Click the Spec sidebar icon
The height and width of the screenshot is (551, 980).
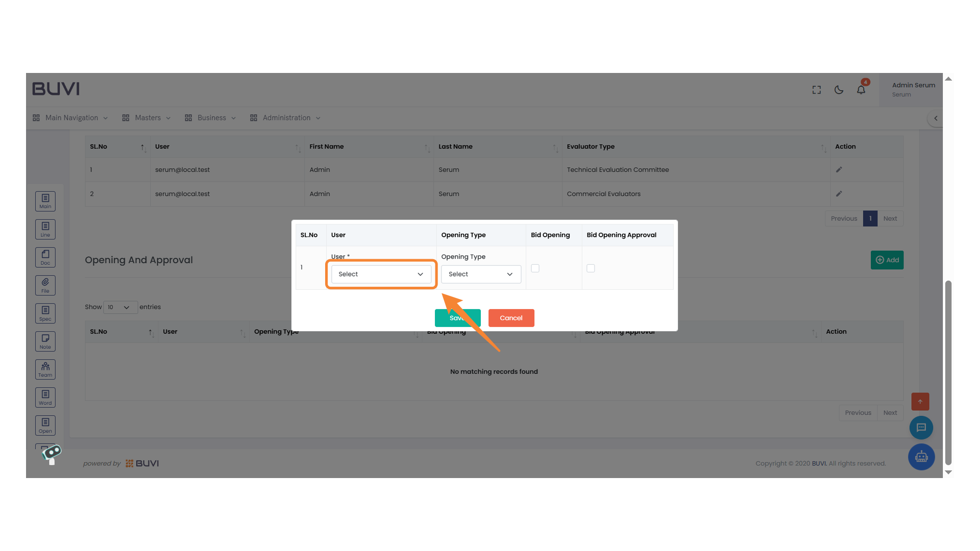[x=45, y=313]
